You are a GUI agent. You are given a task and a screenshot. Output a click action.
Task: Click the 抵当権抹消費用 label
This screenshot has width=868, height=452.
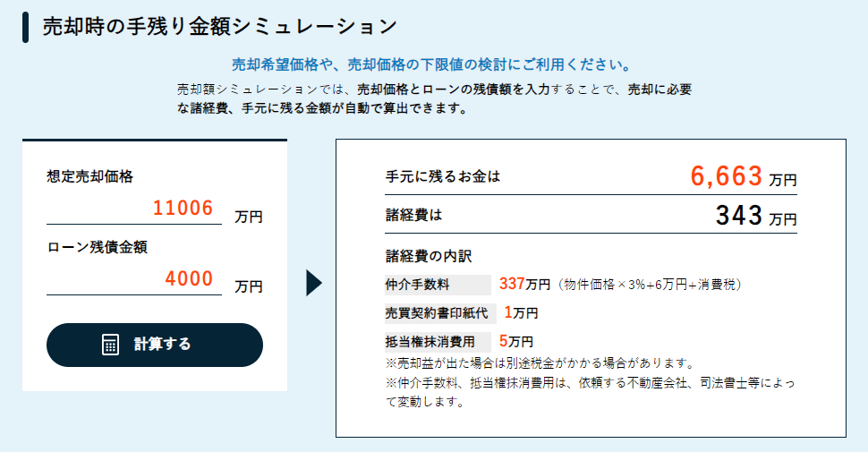point(430,342)
